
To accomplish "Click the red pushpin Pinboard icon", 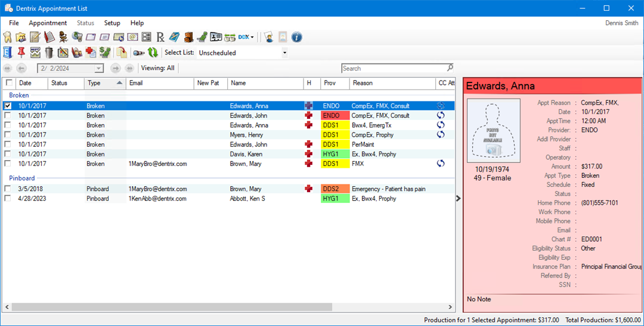I will pos(21,53).
